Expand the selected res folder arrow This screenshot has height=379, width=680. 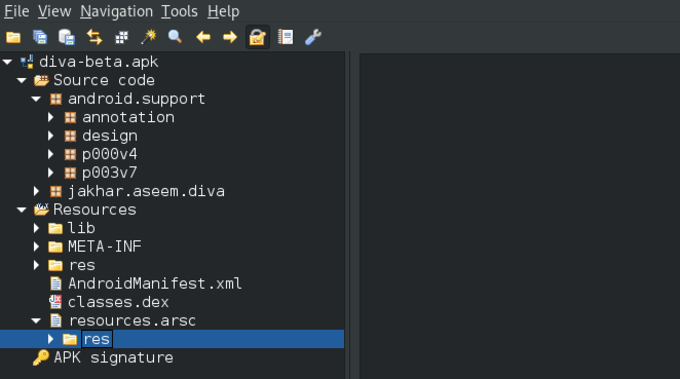pos(51,339)
